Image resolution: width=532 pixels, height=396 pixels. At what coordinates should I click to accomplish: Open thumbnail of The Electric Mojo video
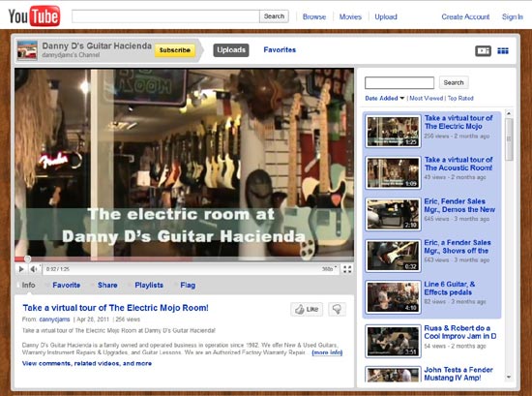coord(393,131)
